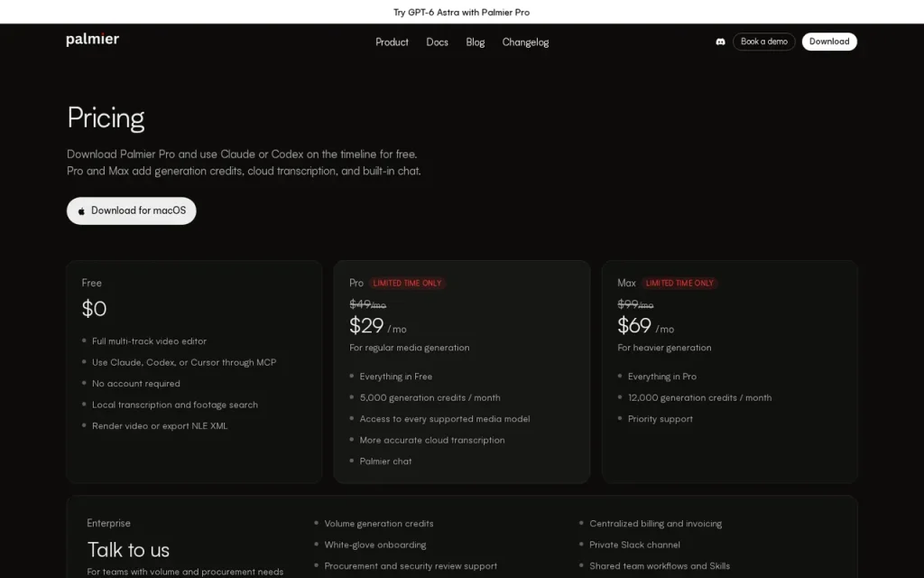
Task: Click Private Slack channel item
Action: pos(634,545)
